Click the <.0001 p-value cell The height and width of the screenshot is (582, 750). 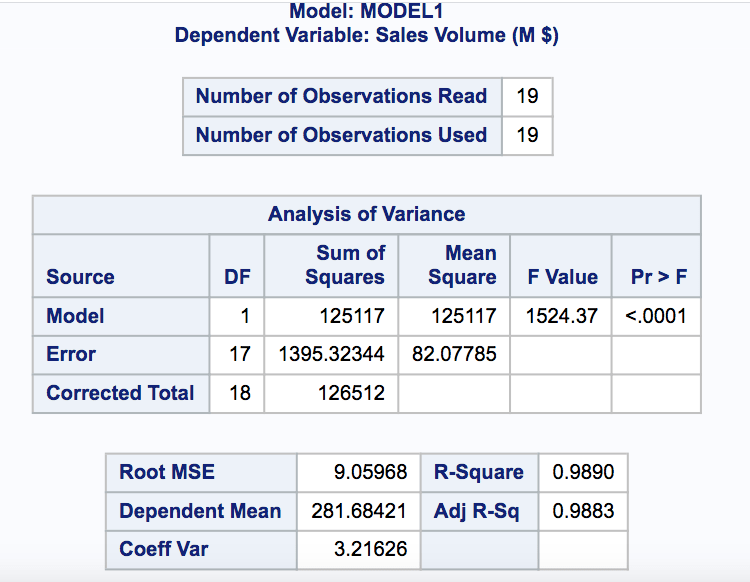pyautogui.click(x=656, y=316)
